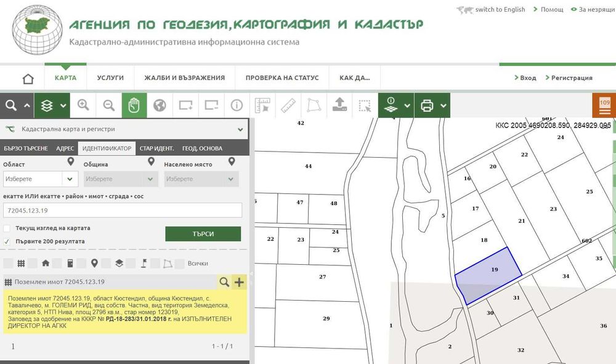616x364 pixels.
Task: Switch to the 'СТАР ИДЕНТ.' search tab
Action: tap(156, 148)
